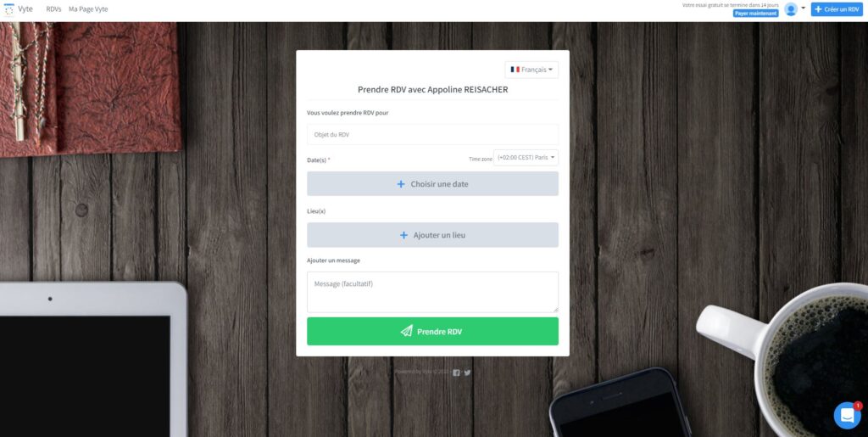Focus the Objet du RDV field
The image size is (868, 437).
pos(432,135)
